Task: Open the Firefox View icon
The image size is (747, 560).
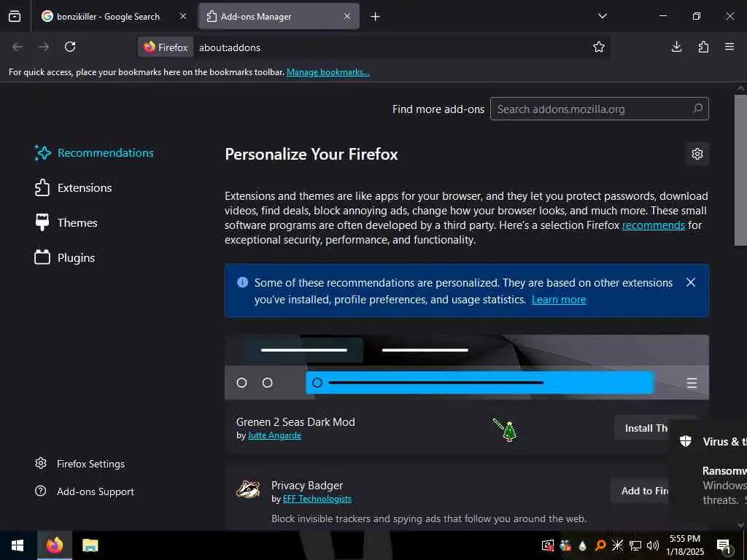Action: click(x=15, y=16)
